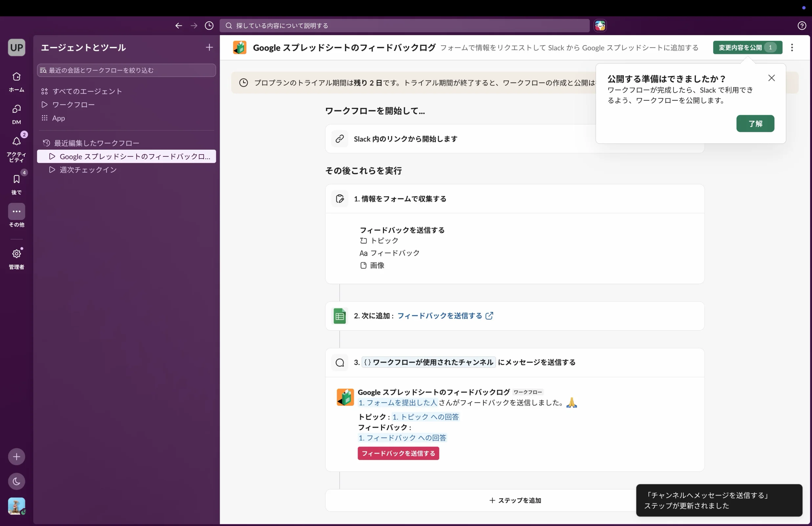The image size is (812, 526).
Task: Click ワークフローが使用されたチャンネル variable
Action: point(429,362)
